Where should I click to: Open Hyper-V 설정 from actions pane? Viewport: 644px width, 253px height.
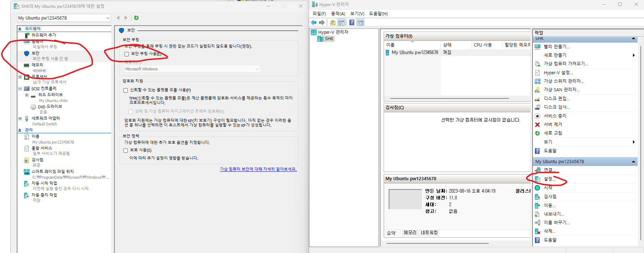coord(558,72)
